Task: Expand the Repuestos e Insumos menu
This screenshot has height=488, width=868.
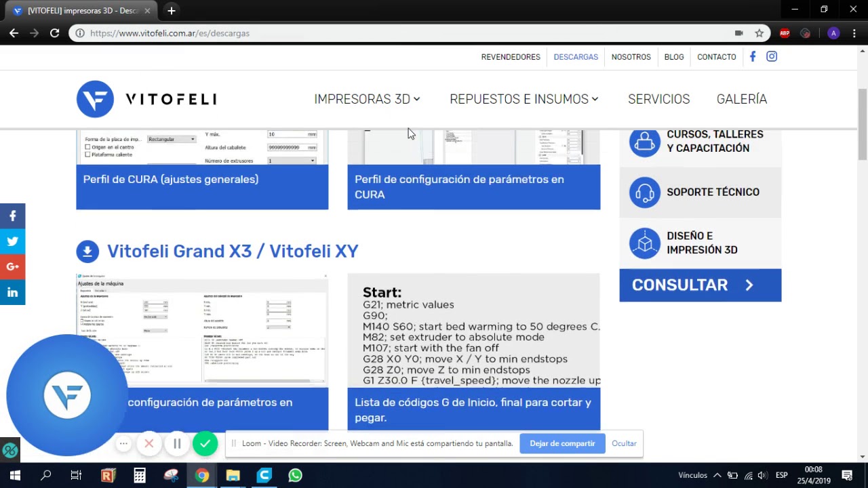Action: 524,99
